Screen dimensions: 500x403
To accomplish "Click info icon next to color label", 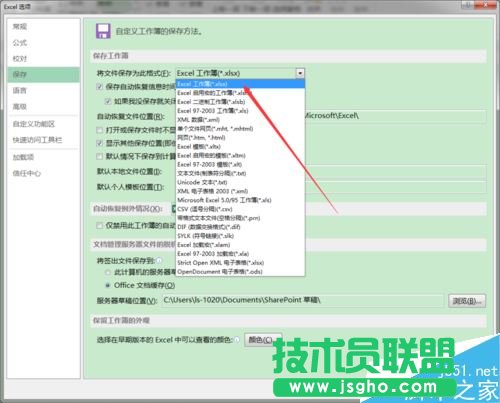I will [237, 340].
